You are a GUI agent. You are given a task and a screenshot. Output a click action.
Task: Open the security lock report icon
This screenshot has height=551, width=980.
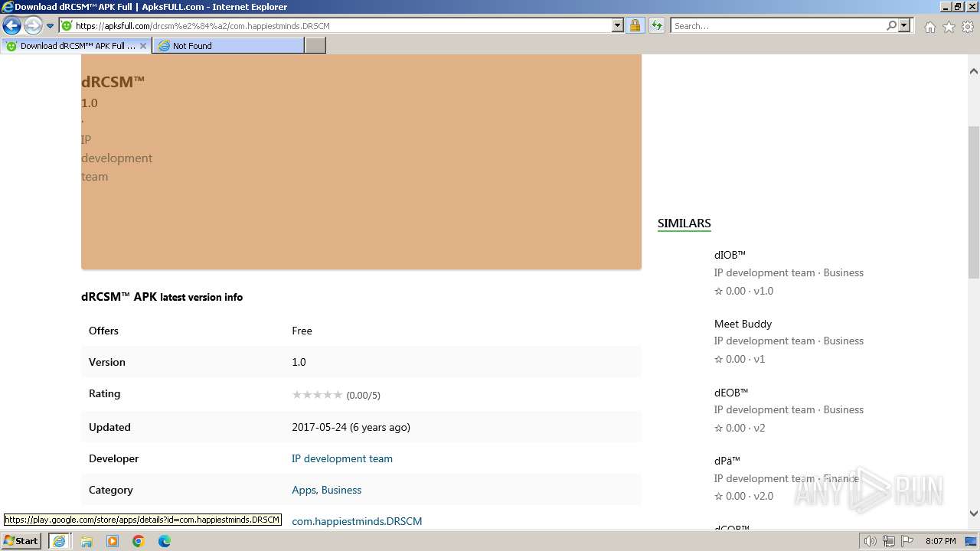tap(635, 26)
